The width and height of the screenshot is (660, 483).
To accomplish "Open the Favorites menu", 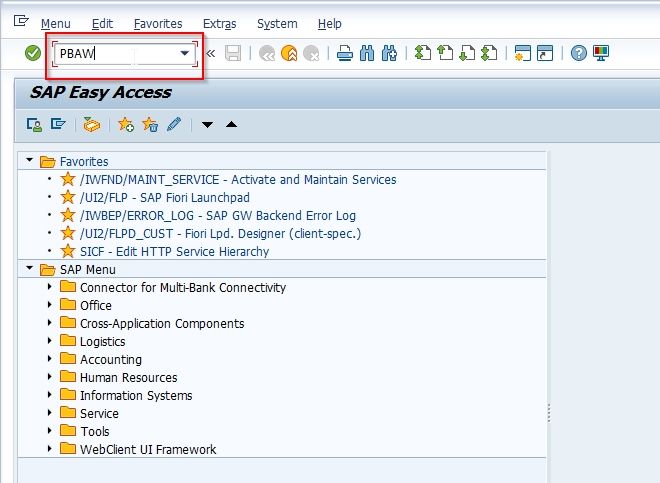I will coord(158,24).
